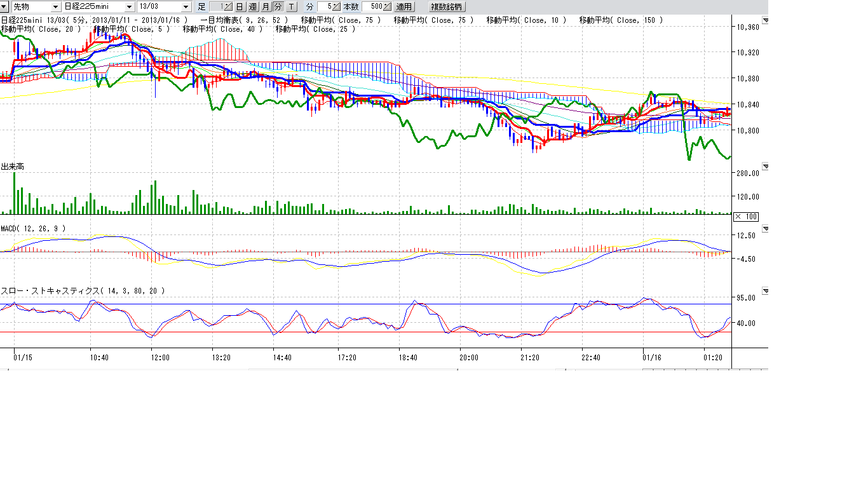This screenshot has width=868, height=488.
Task: Select the 日 (daily) timeframe button
Action: pyautogui.click(x=240, y=7)
